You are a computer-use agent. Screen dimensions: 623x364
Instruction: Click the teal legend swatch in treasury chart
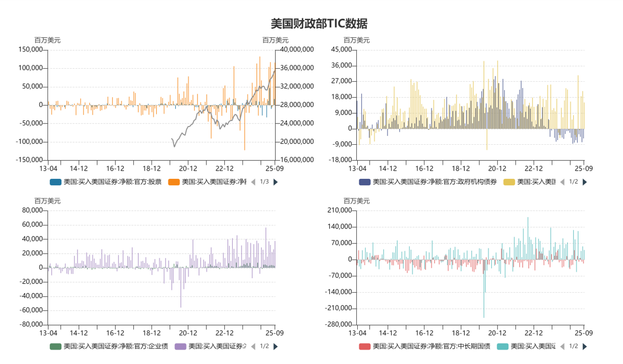[x=503, y=346]
